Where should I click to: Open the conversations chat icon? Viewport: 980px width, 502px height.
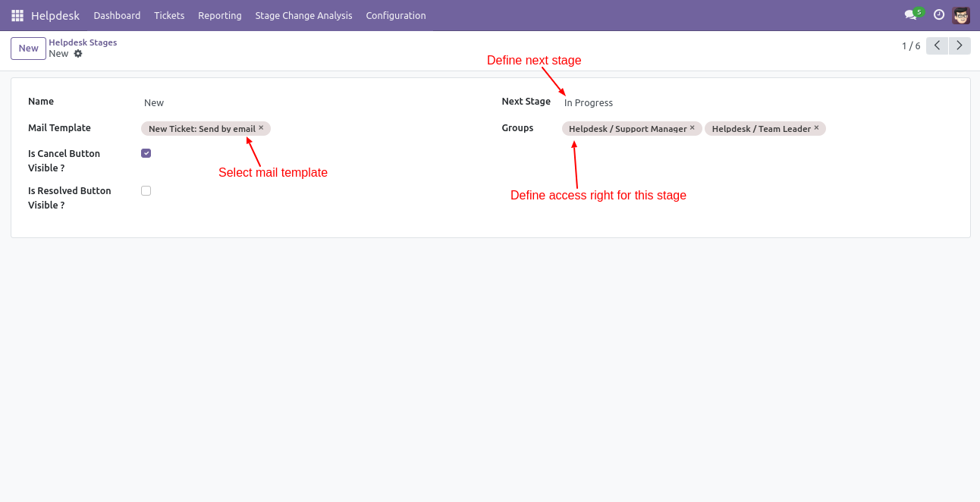pos(910,15)
